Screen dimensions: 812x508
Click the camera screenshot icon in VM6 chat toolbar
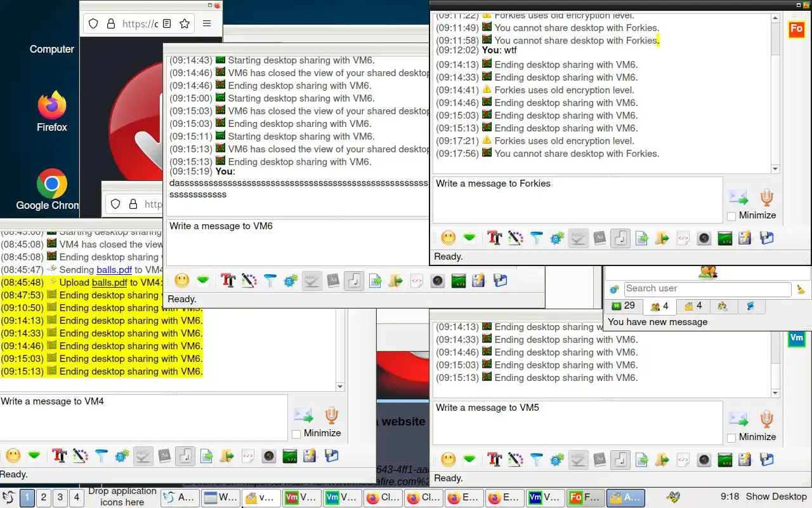pos(437,280)
